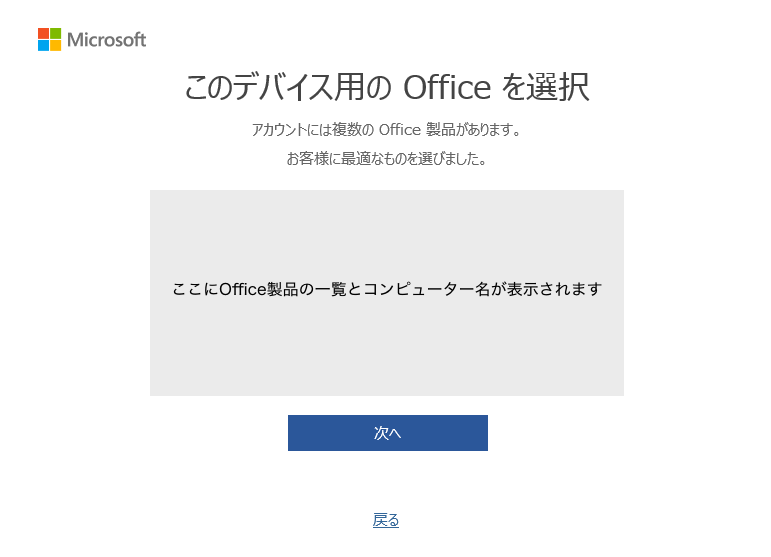Click the アカウントには複数の Office 製品があります line

(x=386, y=130)
